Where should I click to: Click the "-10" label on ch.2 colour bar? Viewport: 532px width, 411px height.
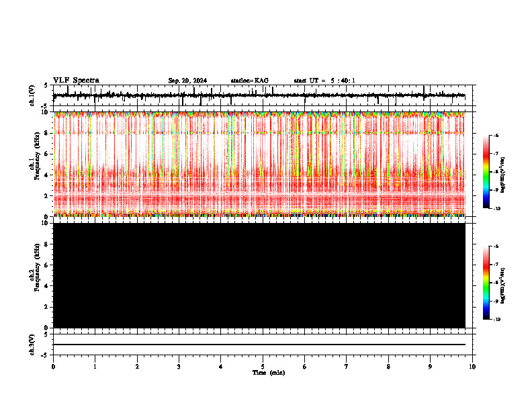tap(496, 319)
